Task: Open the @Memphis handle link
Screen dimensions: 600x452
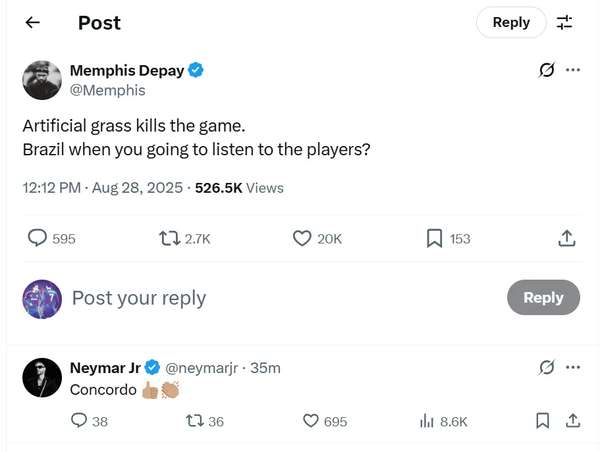Action: 107,90
